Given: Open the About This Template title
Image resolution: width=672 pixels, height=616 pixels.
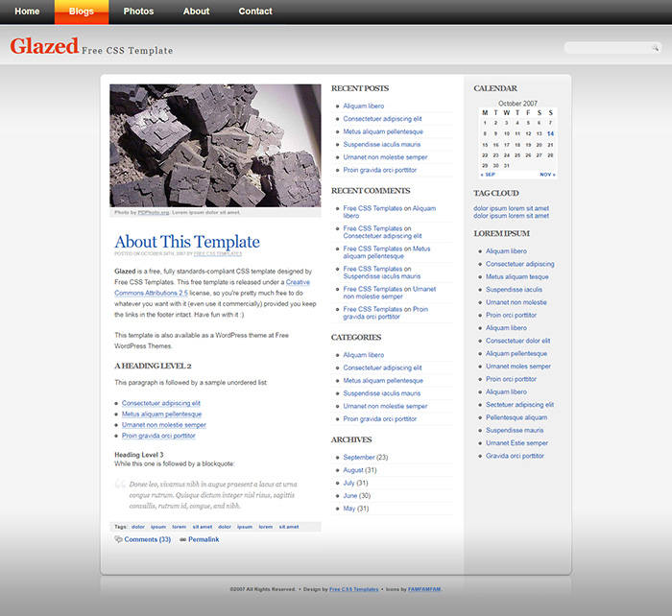Looking at the screenshot, I should [187, 242].
